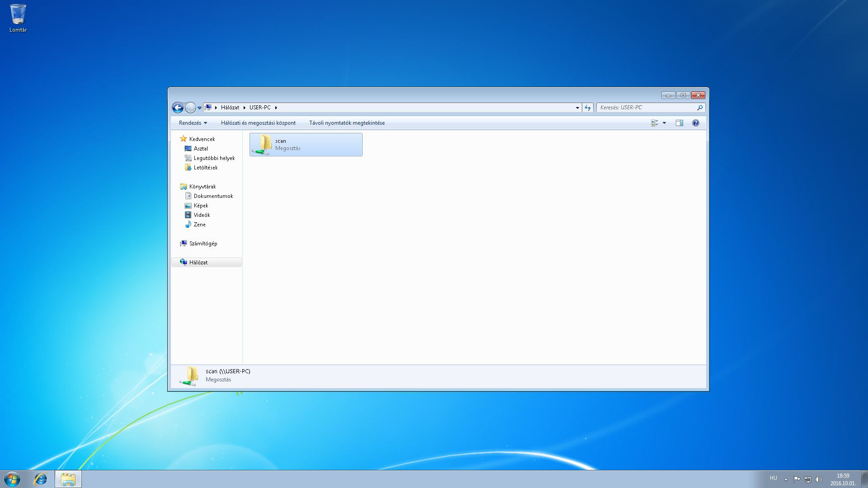The width and height of the screenshot is (868, 488).
Task: Click the Dokumentumok document icon
Action: point(188,196)
